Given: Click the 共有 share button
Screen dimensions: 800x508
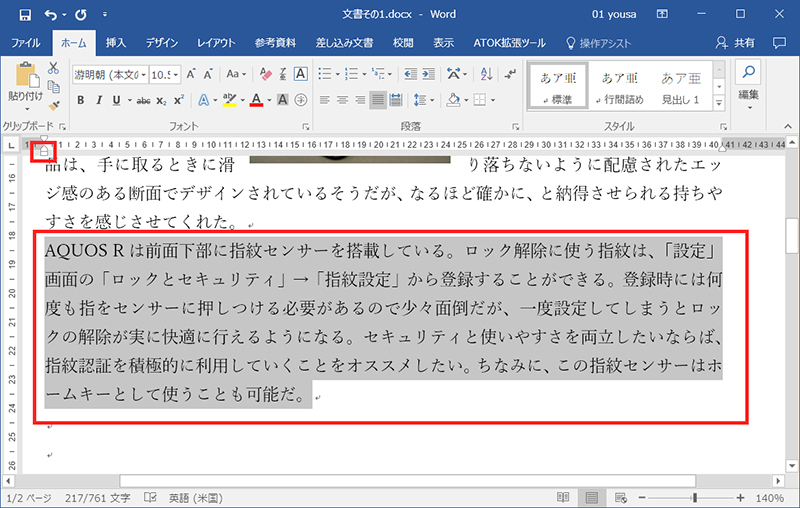Looking at the screenshot, I should click(x=735, y=43).
